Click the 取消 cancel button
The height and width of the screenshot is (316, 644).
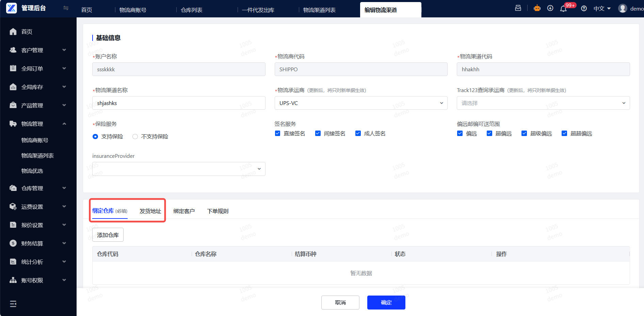pos(340,302)
